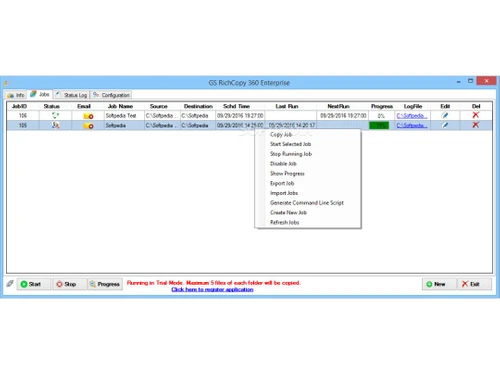
Task: Click app icon in title bar
Action: click(6, 83)
